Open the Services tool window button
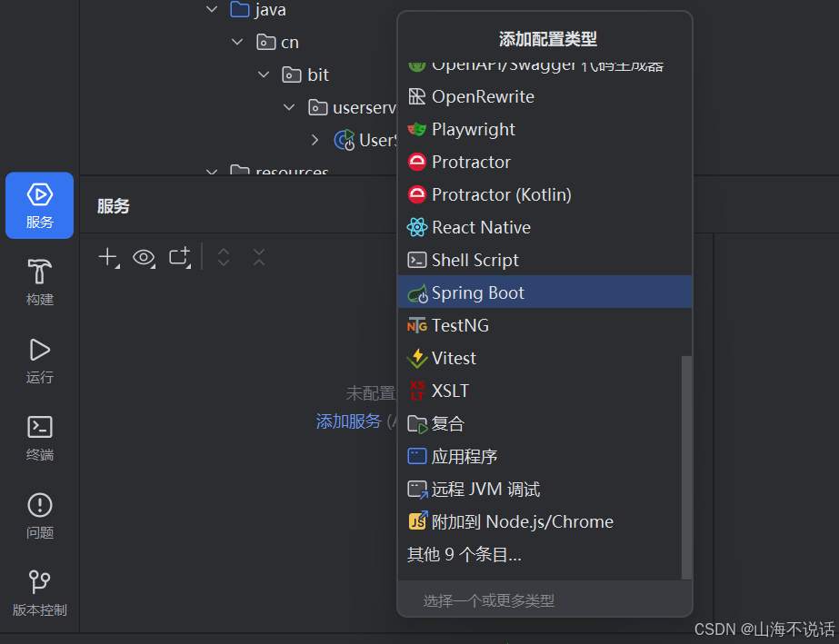Screen dimensions: 839x644 click(x=40, y=205)
